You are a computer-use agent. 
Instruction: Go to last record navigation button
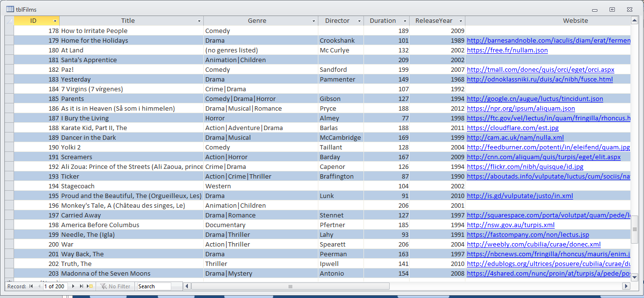point(81,286)
